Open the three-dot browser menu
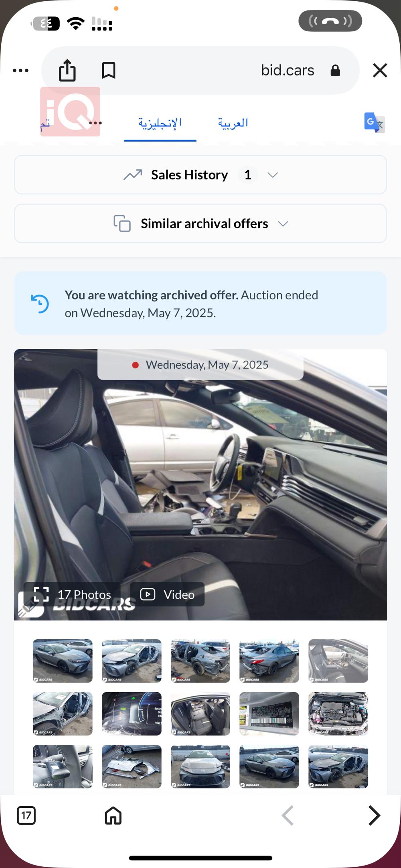 20,71
